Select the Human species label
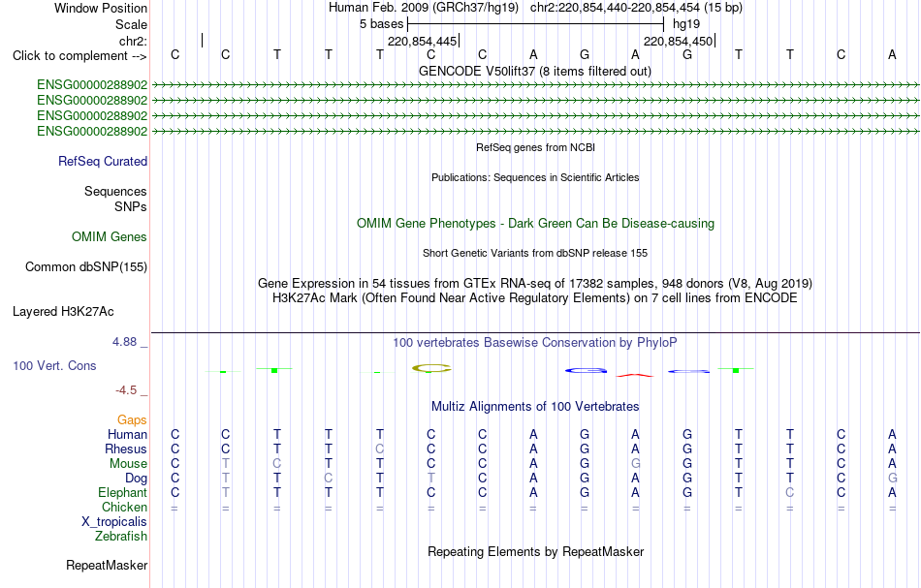The image size is (921, 588). tap(127, 435)
